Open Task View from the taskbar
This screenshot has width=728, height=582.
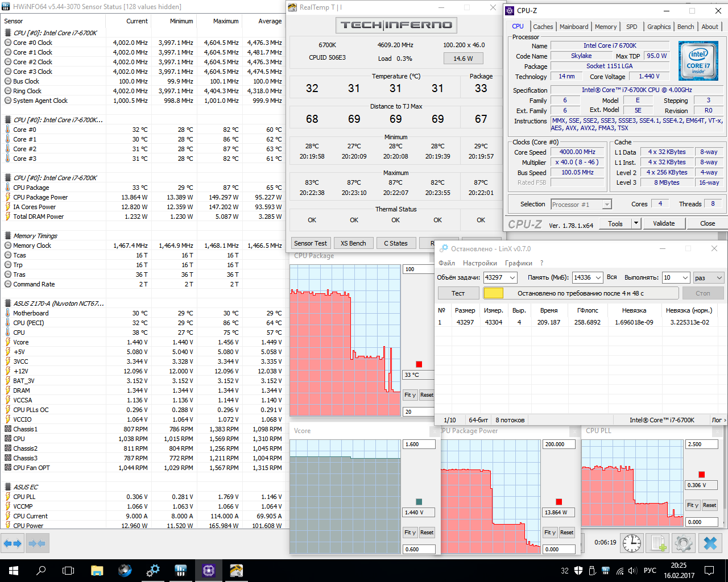coord(68,570)
